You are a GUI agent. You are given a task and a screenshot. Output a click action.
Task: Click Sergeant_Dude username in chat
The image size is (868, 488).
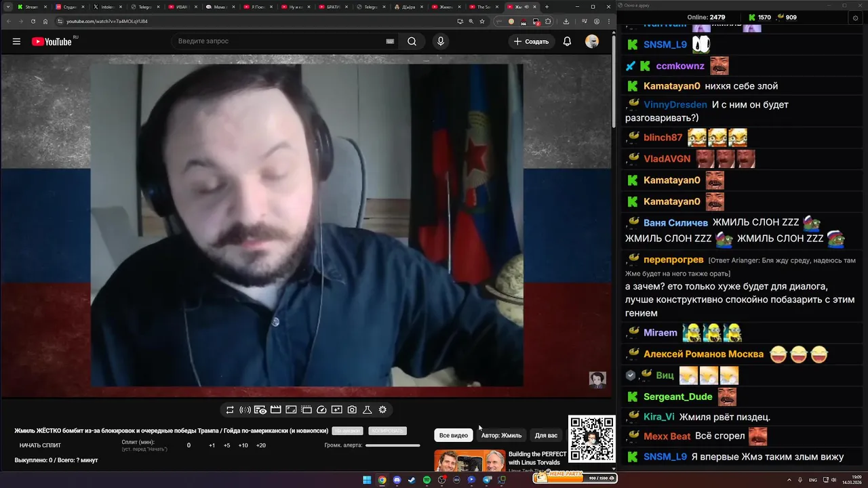click(677, 396)
